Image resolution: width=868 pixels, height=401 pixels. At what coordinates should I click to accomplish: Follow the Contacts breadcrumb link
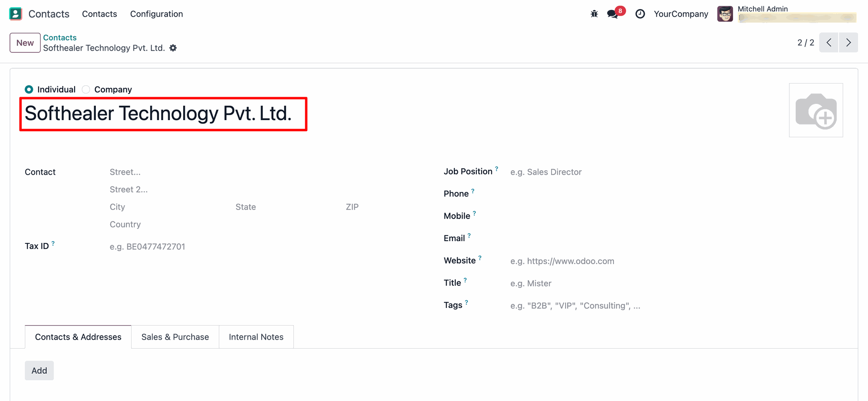60,37
